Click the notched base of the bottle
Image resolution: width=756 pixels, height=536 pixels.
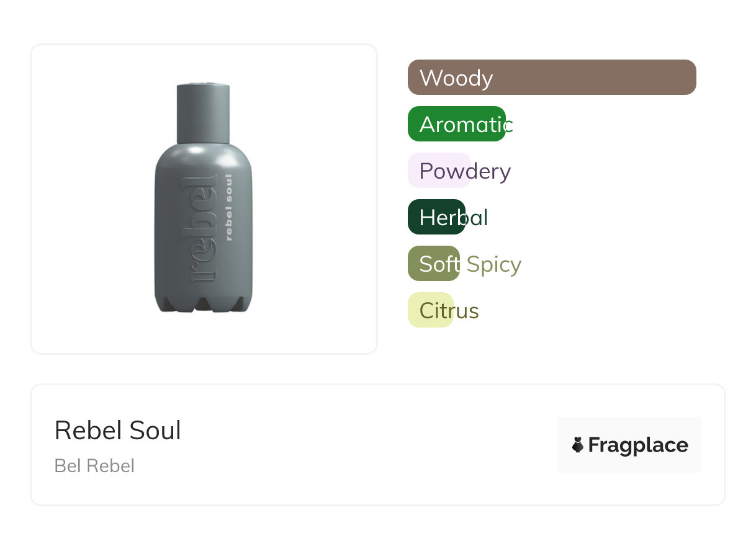click(202, 303)
